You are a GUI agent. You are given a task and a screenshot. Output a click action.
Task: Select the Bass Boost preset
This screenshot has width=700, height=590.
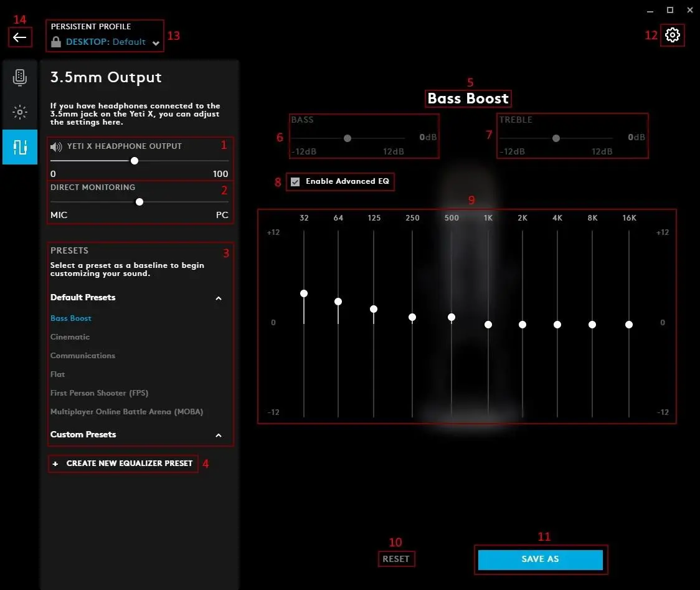pyautogui.click(x=71, y=318)
